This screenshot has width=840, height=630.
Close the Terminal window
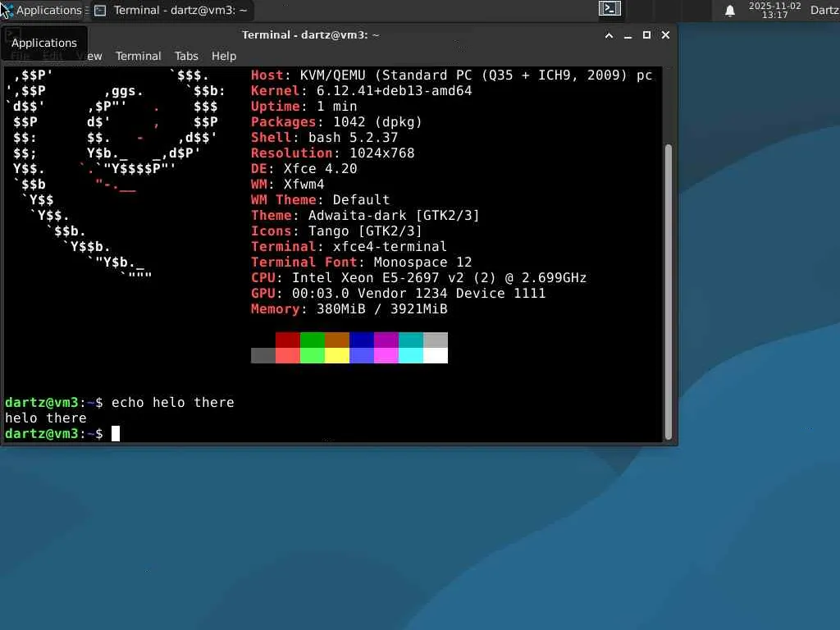[665, 35]
